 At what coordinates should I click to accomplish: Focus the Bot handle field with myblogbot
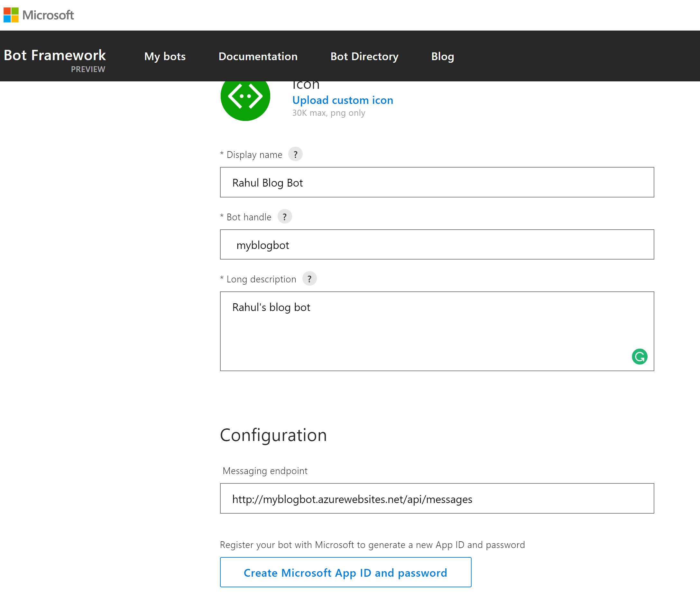(x=437, y=245)
